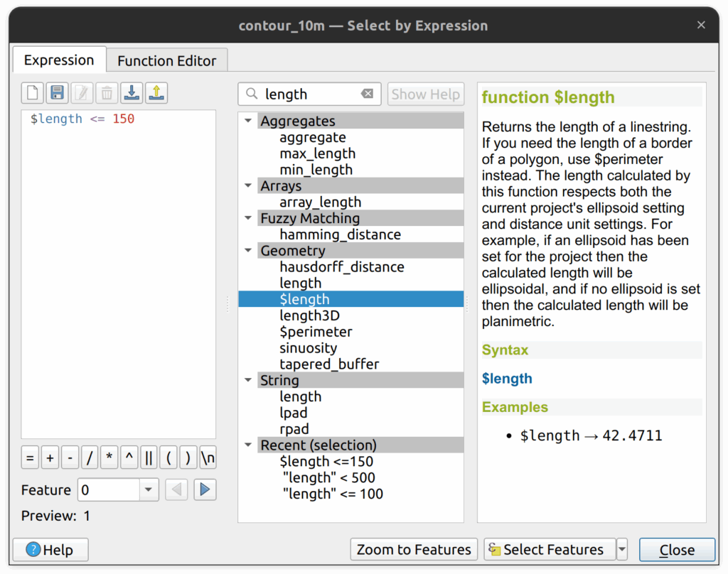Insert division slash operator
Viewport: 728px width, 574px height.
click(x=90, y=458)
